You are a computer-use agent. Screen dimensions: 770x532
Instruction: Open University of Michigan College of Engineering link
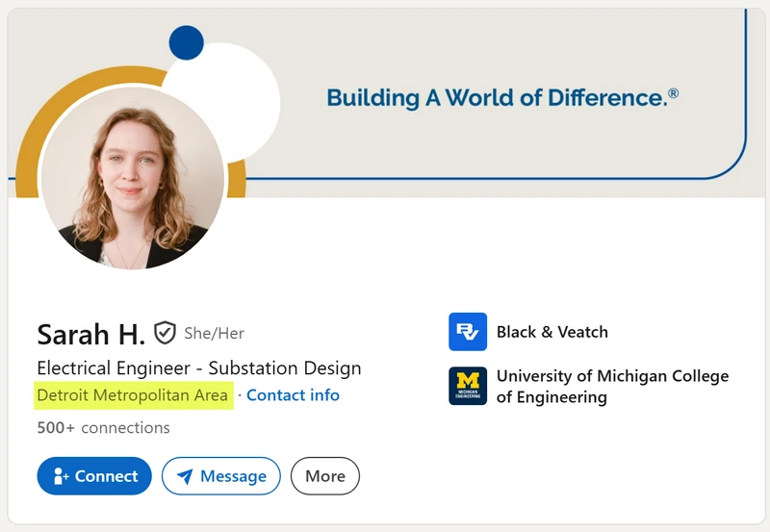click(612, 386)
